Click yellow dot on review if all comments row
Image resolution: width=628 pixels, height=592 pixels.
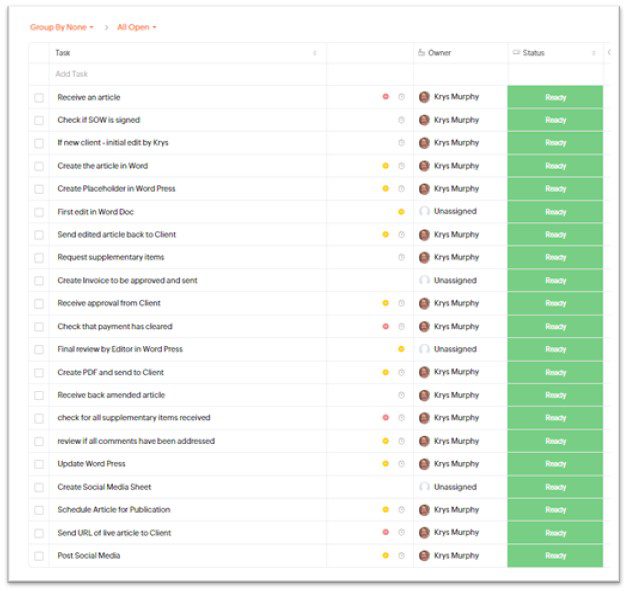click(386, 441)
